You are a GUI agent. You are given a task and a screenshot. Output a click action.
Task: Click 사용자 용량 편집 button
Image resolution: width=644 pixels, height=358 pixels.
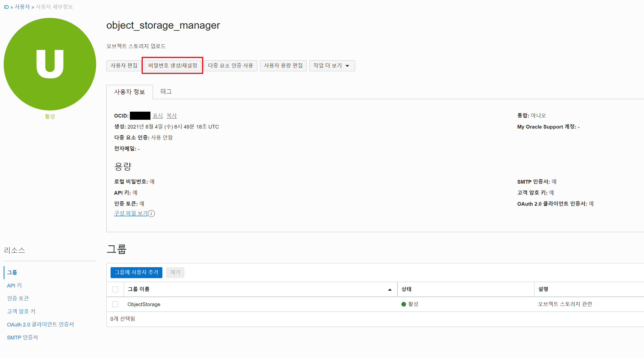[x=283, y=66]
